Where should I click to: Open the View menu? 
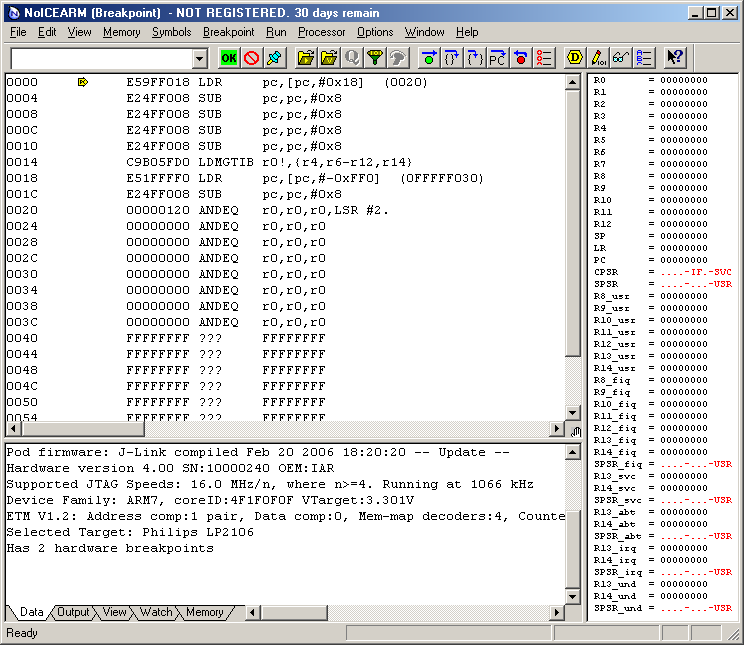pos(79,32)
